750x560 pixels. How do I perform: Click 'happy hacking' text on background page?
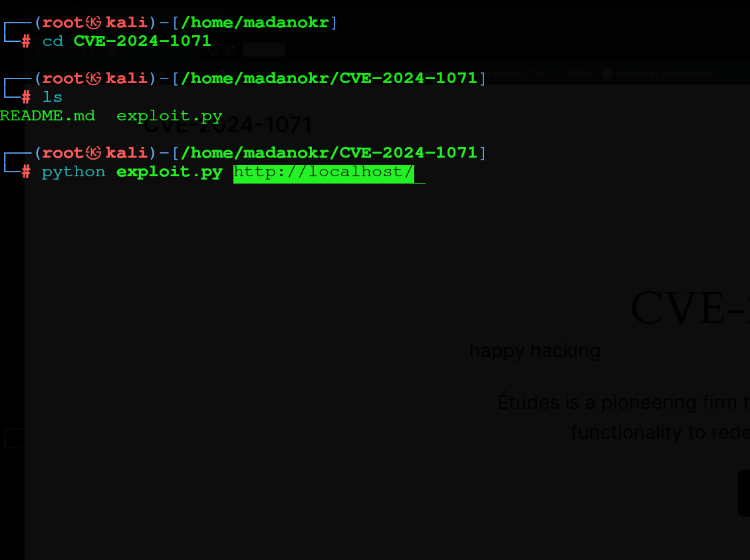click(x=535, y=351)
